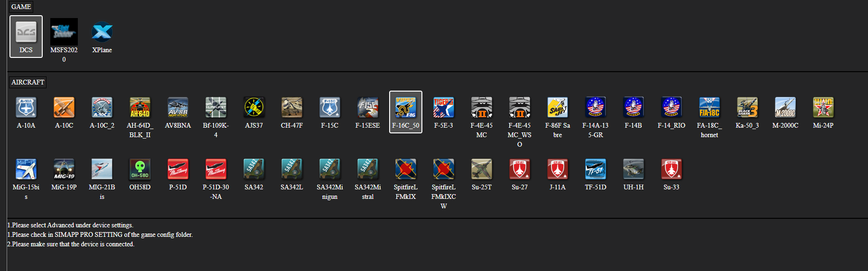Select the Ka-50_3 Black Shark icon
This screenshot has width=868, height=271.
[747, 107]
